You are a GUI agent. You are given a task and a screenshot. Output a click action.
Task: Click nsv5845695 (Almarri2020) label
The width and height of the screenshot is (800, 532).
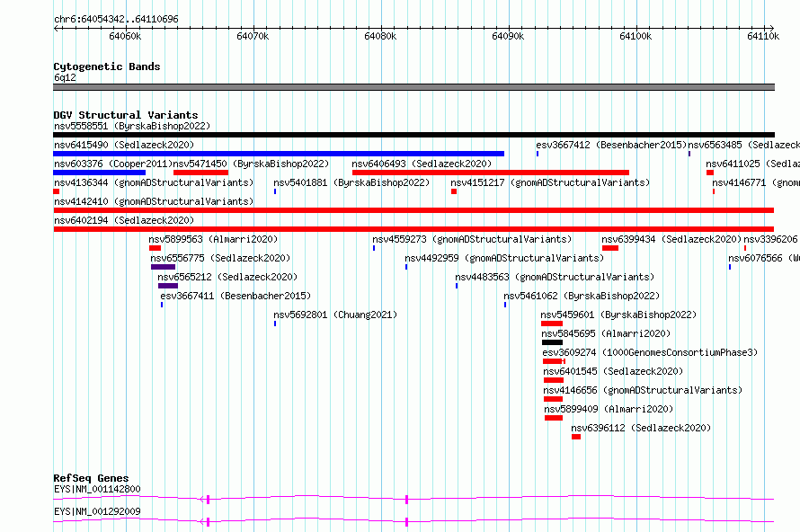(606, 333)
